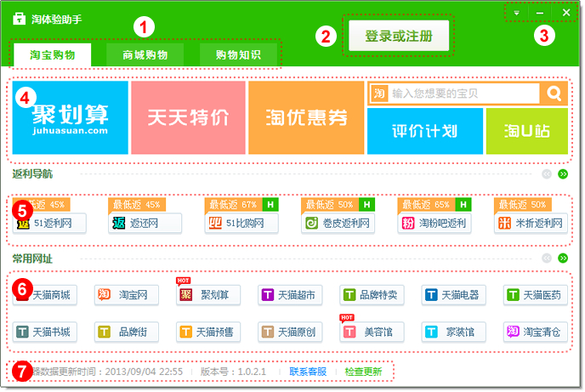Click the 常用网址 heading
Viewport: 585px width, 392px height.
32,258
